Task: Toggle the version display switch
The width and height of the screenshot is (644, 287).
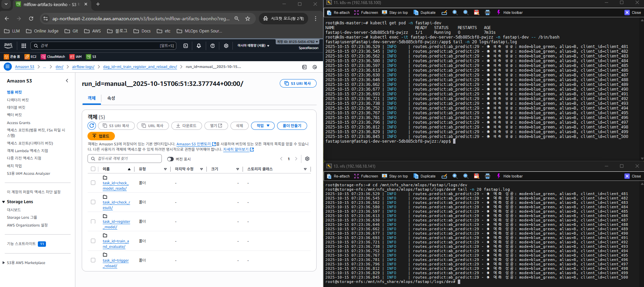Action: [x=170, y=159]
